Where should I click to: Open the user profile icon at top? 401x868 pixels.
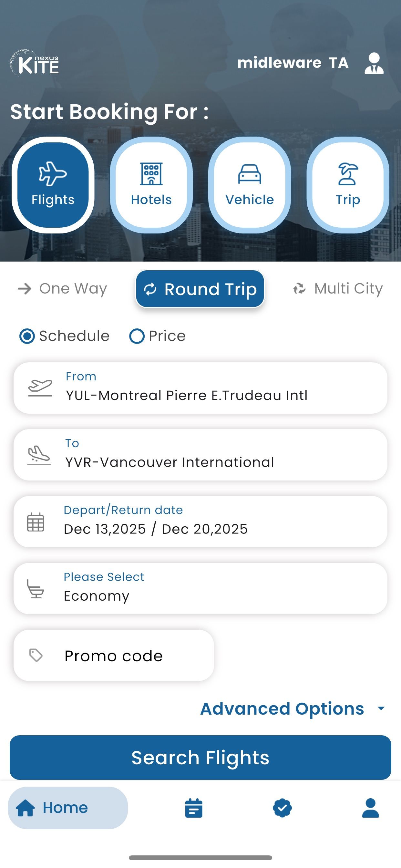(x=374, y=63)
